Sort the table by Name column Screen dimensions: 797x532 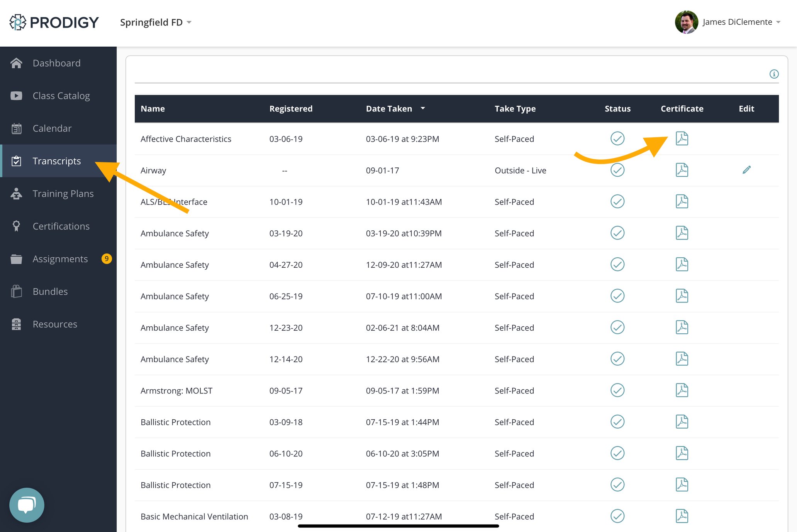coord(153,109)
